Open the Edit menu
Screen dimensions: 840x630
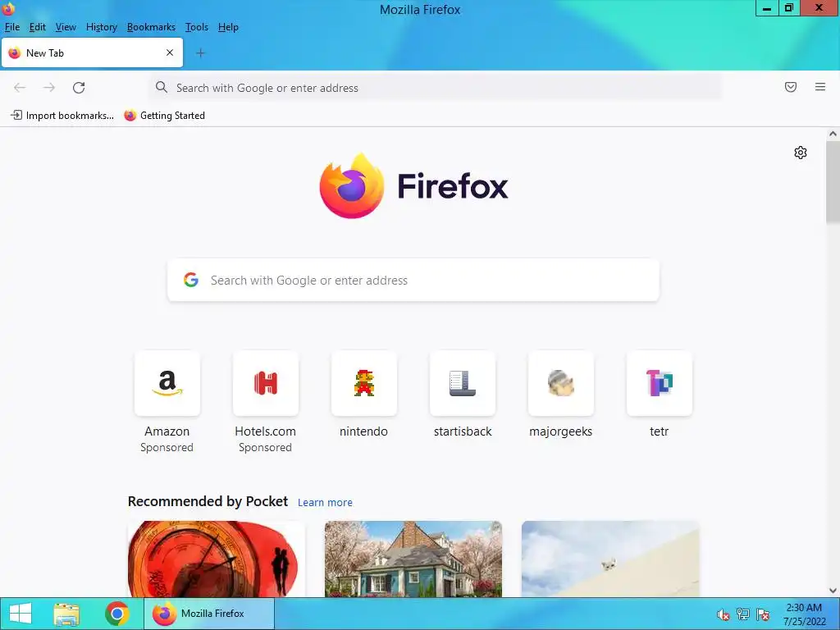tap(38, 27)
